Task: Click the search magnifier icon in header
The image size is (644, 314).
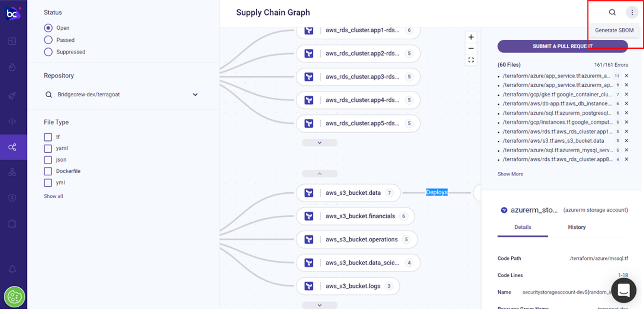Action: tap(612, 12)
